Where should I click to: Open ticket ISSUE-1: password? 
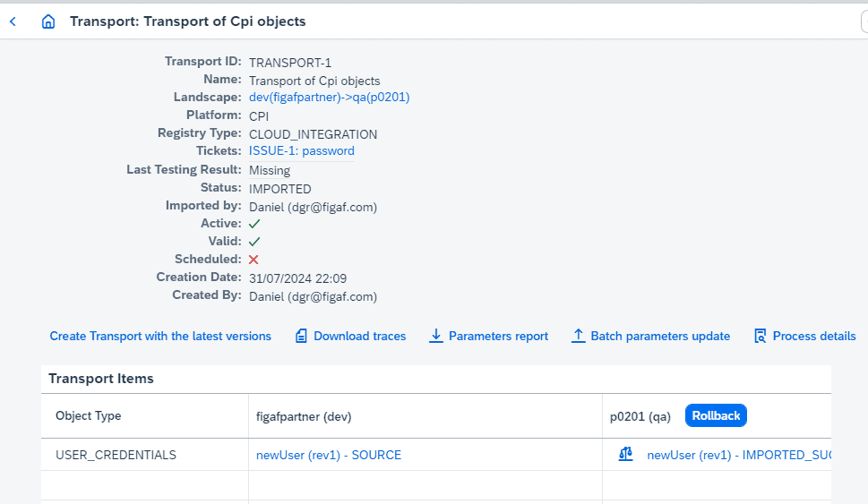302,151
